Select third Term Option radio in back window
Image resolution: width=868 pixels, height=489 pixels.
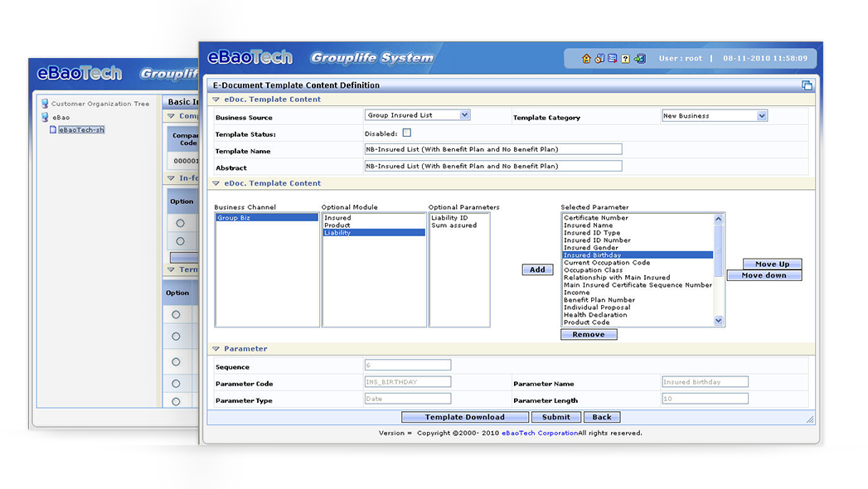176,361
